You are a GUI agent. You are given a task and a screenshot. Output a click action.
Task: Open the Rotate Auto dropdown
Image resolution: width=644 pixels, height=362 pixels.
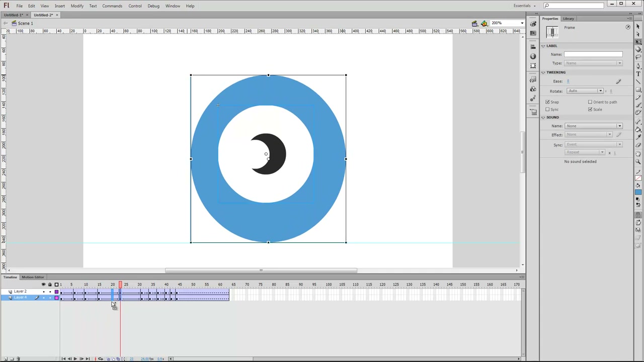585,91
